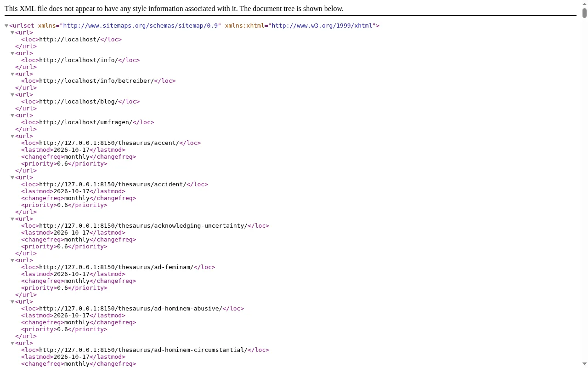
Task: Collapse the url node for http://localhost/
Action: coord(12,33)
